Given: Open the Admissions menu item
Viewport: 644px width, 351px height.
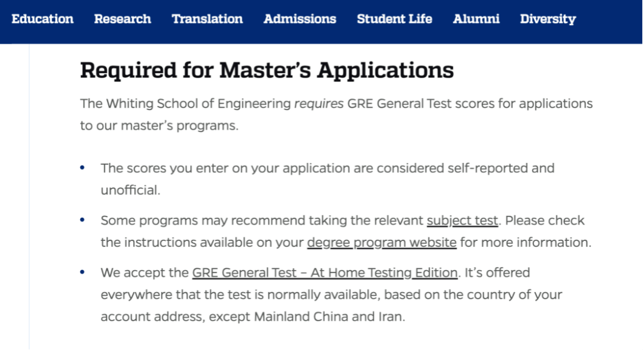Looking at the screenshot, I should click(300, 19).
